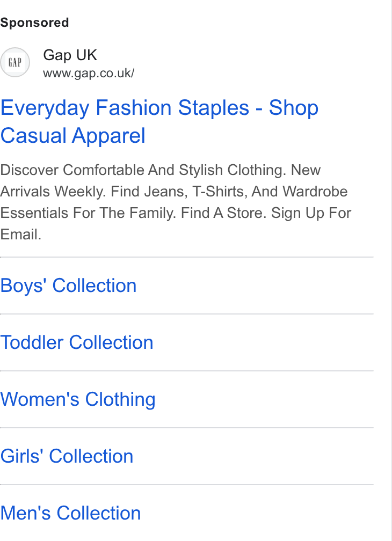Click the Sponsored label

[34, 23]
